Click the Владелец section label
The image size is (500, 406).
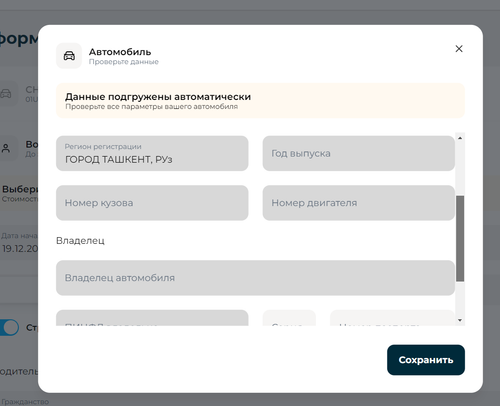tap(80, 240)
